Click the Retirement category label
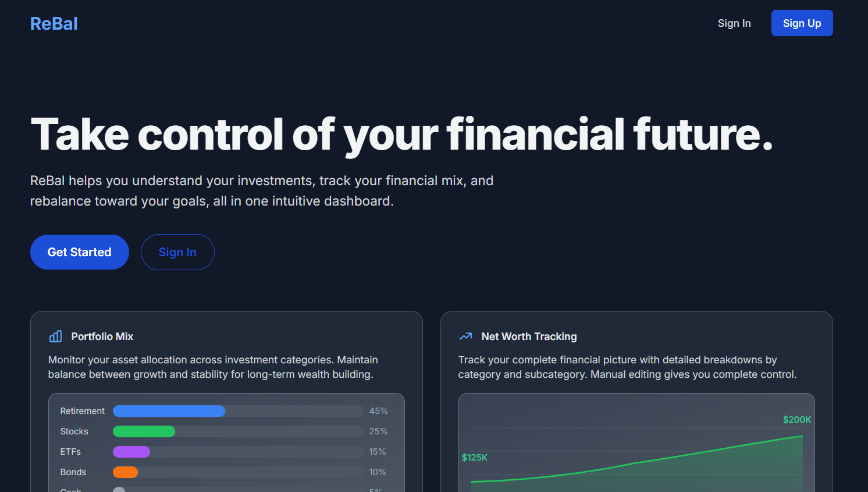This screenshot has height=492, width=868. (83, 411)
